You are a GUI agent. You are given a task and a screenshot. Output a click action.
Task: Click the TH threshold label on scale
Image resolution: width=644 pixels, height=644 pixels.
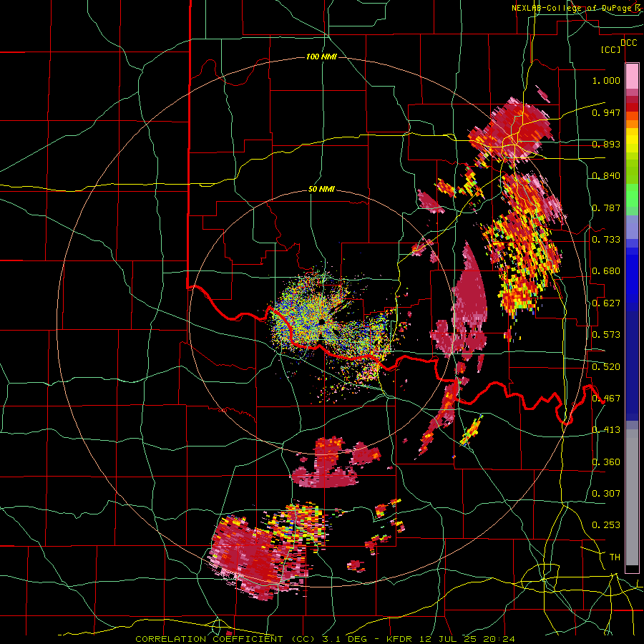tap(615, 557)
